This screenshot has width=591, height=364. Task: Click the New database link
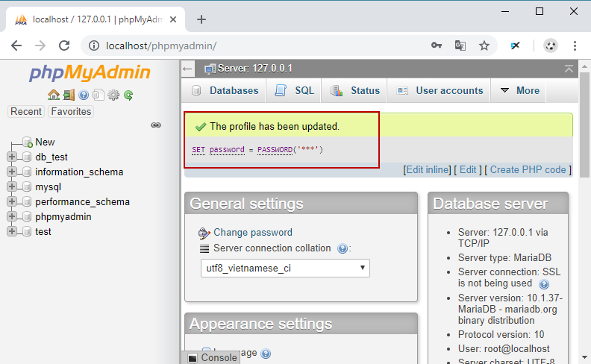pos(45,142)
